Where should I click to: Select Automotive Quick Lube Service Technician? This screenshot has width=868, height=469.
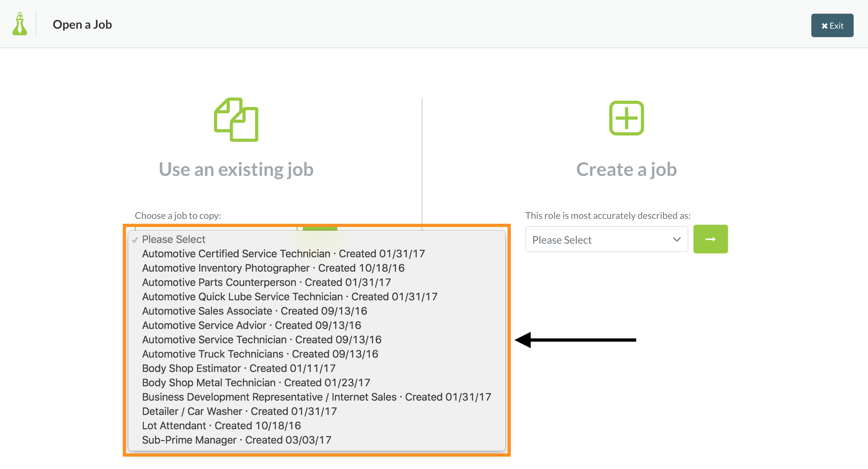(316, 297)
